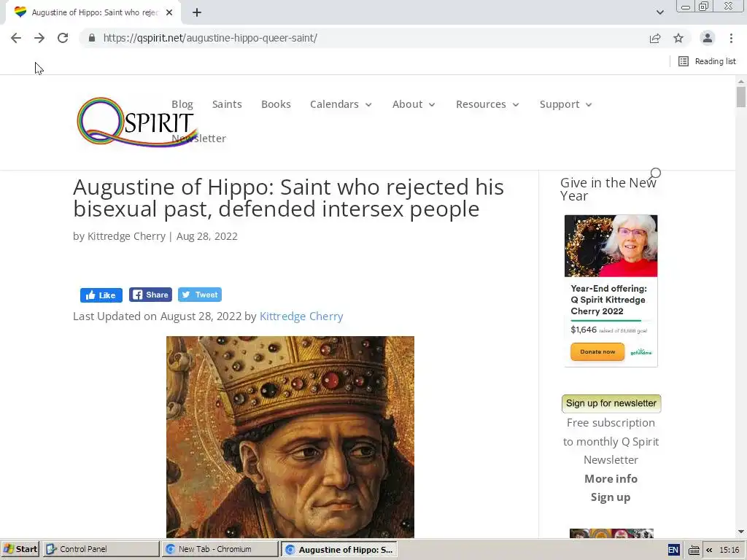The width and height of the screenshot is (747, 560).
Task: Open the Saints menu item
Action: [227, 104]
